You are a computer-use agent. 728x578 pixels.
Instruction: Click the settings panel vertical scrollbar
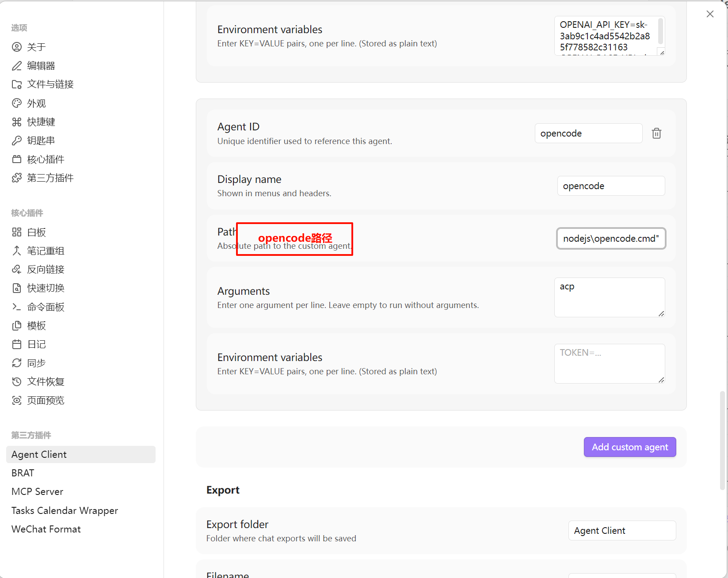click(723, 441)
